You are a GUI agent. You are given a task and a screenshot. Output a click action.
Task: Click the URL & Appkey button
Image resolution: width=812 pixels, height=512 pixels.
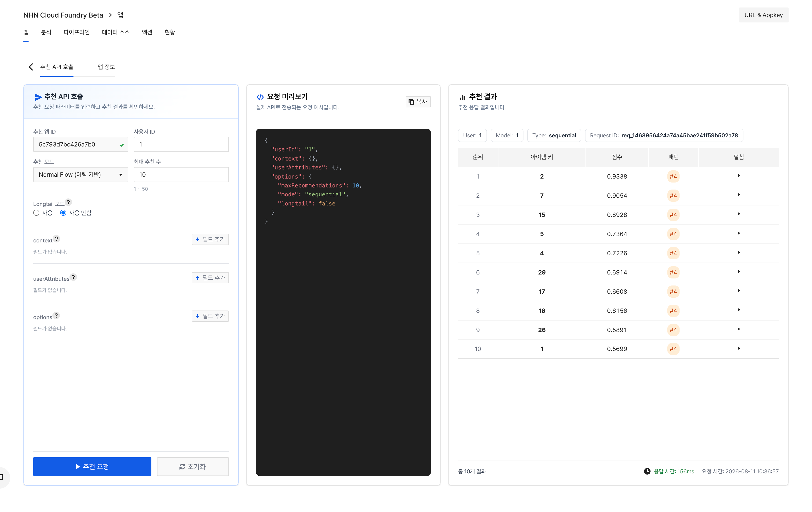click(763, 15)
